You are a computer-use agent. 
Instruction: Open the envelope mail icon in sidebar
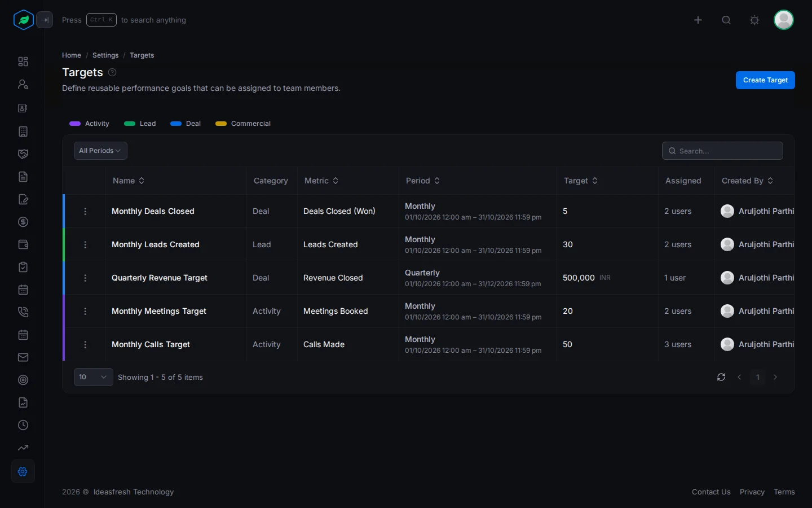coord(23,357)
